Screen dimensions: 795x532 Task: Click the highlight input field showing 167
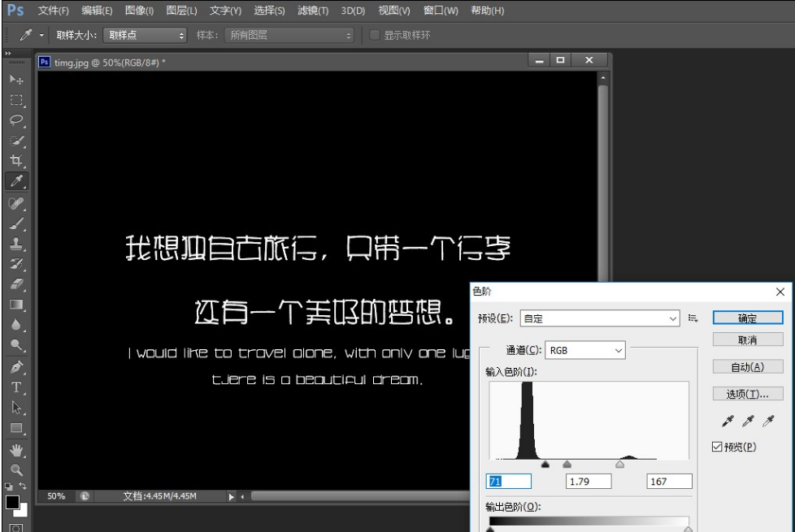point(669,482)
